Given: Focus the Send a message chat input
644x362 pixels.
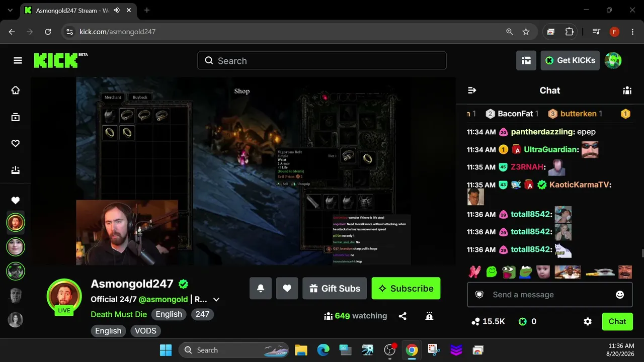Looking at the screenshot, I should pos(549,295).
